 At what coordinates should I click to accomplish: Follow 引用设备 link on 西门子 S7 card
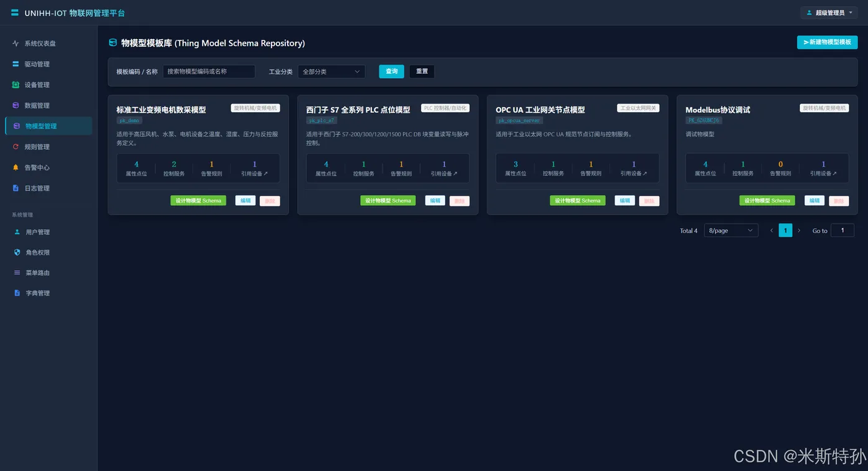tap(444, 174)
